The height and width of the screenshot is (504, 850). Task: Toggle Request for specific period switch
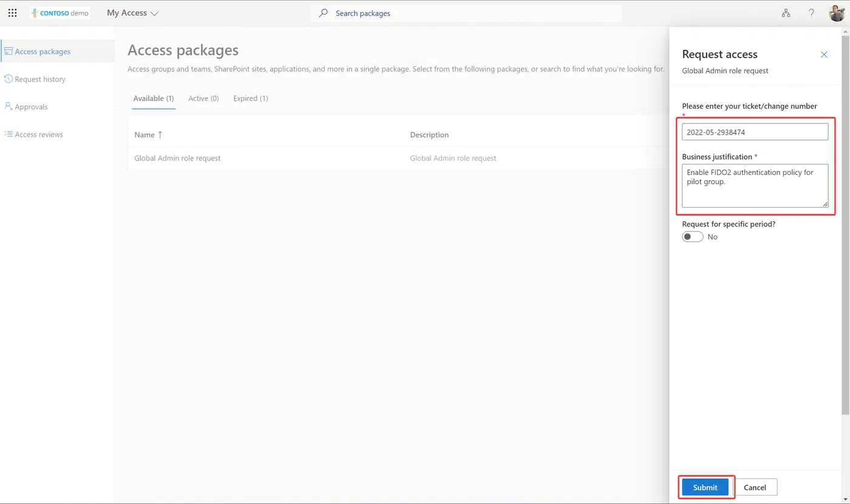click(693, 237)
